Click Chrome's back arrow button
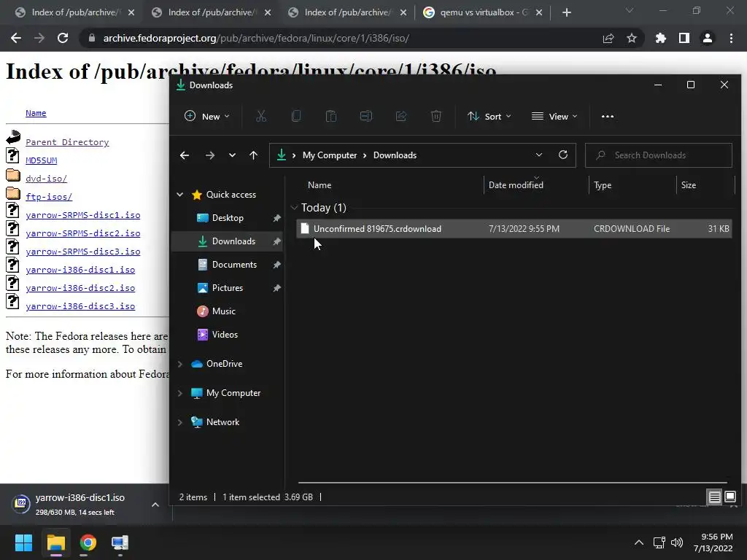Screen dimensions: 747x560 click(16, 38)
